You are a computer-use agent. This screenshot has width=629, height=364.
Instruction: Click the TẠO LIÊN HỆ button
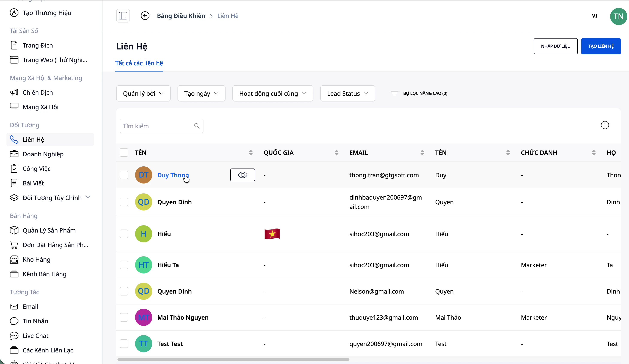[600, 46]
